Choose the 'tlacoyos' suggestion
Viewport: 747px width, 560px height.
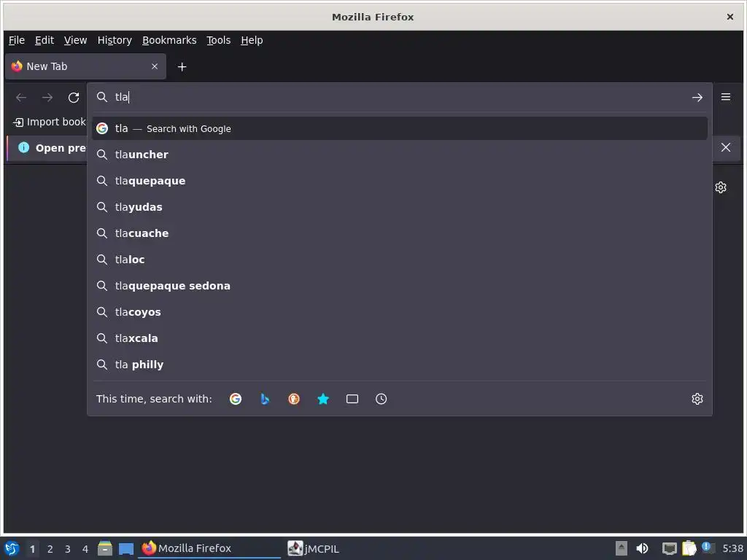pos(399,312)
